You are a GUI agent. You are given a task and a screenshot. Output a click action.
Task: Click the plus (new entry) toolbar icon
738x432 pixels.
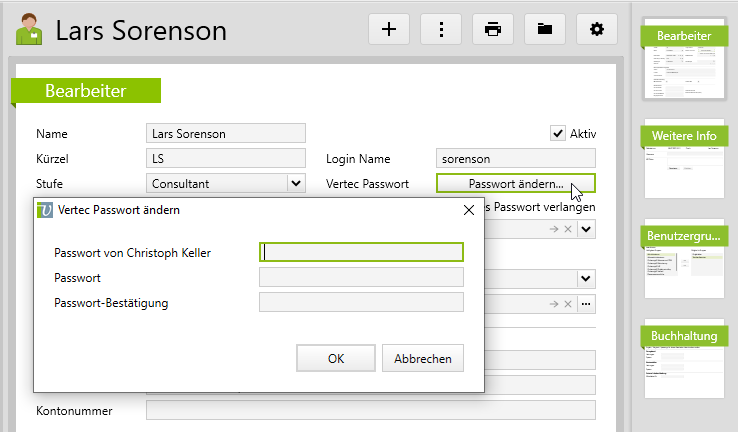coord(389,29)
